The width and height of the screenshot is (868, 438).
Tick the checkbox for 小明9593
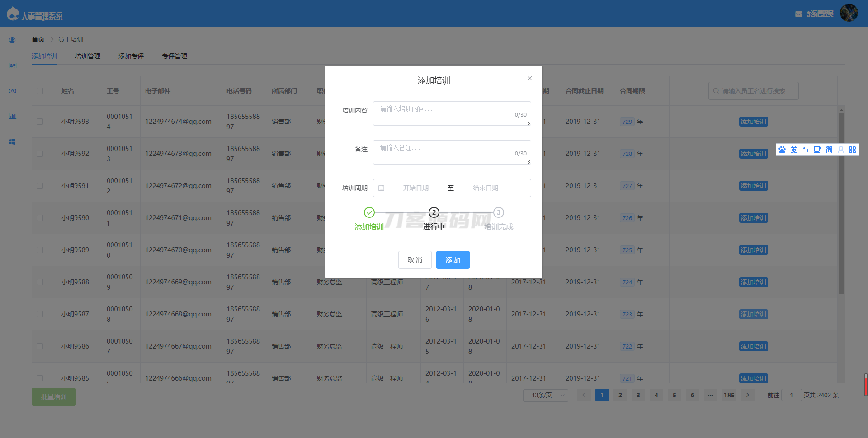tap(40, 122)
